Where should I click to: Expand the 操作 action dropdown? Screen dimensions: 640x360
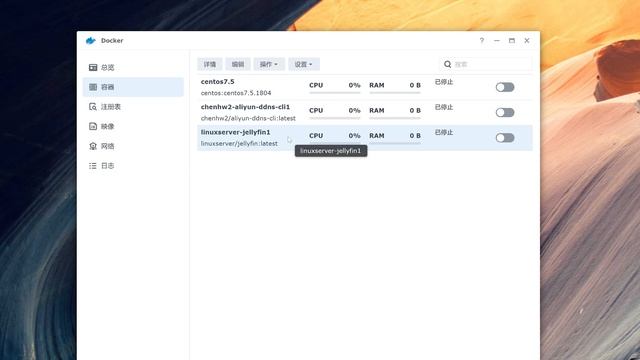269,64
